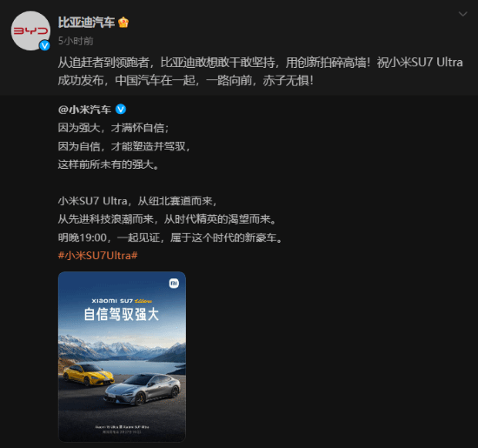Click the fine print at poster bottom

(122, 429)
